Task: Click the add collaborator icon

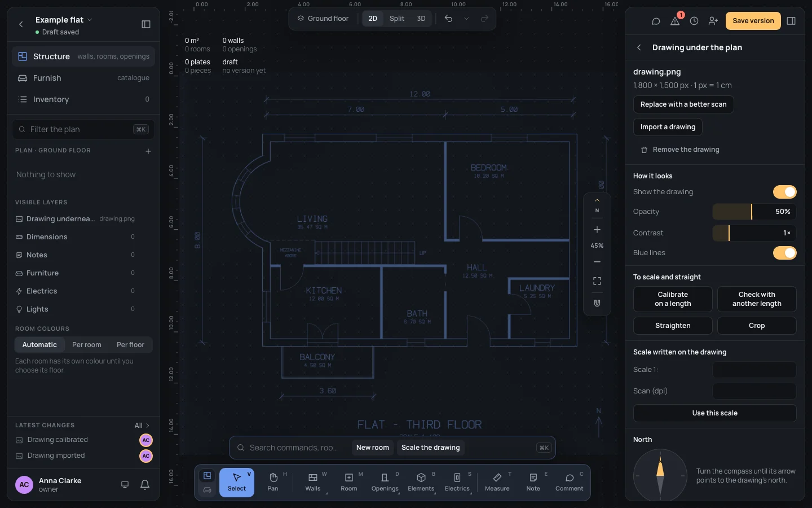Action: point(713,21)
